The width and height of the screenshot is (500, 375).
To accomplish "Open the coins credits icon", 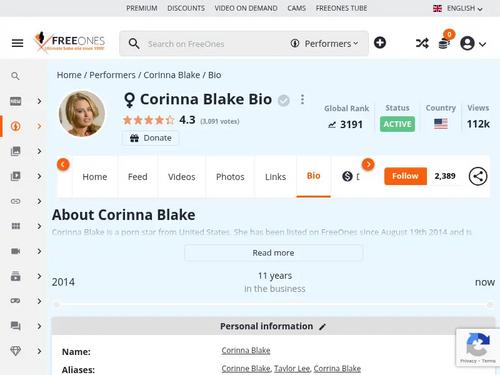I will pos(444,43).
